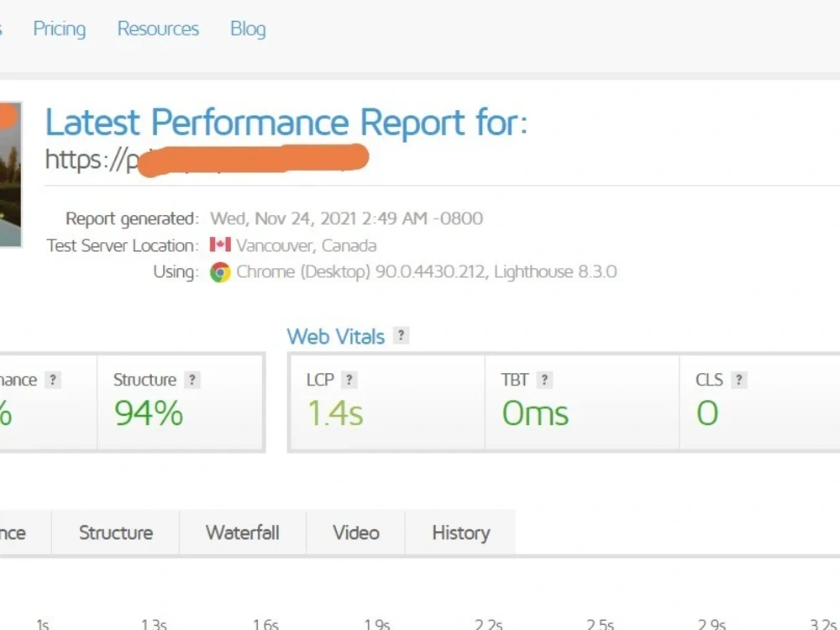Select the 0 CLS value
840x630 pixels.
pos(707,413)
